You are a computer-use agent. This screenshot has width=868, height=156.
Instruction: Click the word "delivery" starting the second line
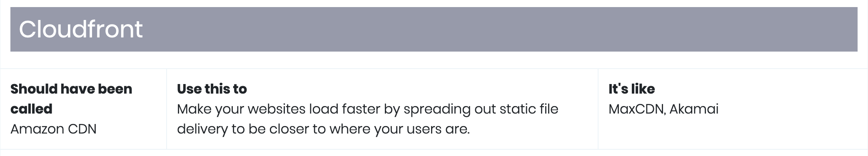point(202,129)
